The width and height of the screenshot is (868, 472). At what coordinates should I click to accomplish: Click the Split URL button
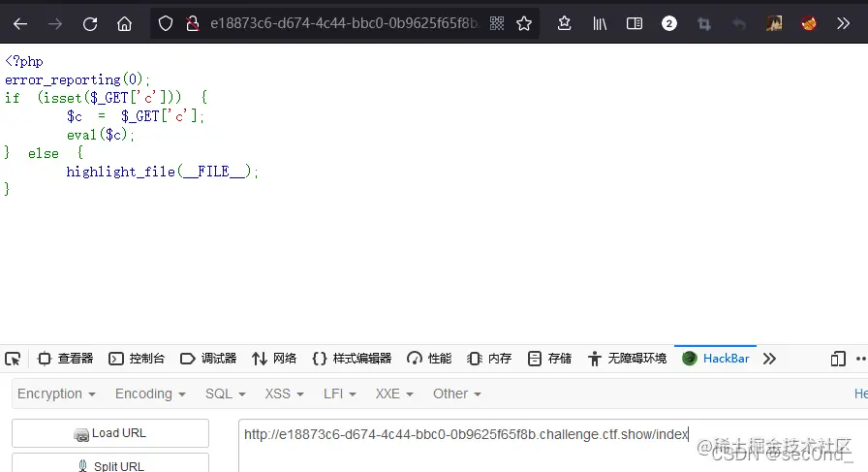click(110, 463)
